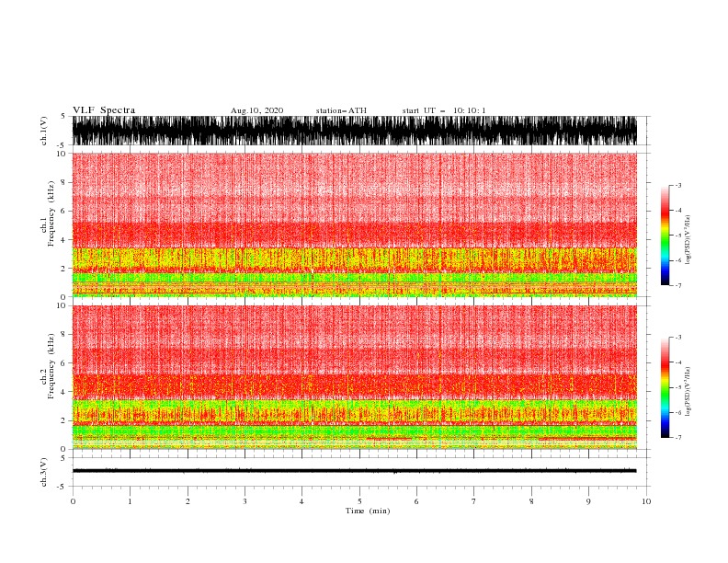Image resolution: width=728 pixels, height=563 pixels.
Task: Click the time axis tick label "0"
Action: tap(73, 501)
